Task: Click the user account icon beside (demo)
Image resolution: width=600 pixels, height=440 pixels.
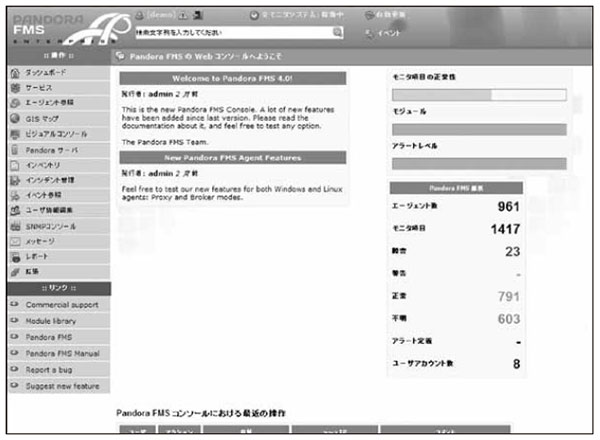Action: (x=140, y=15)
